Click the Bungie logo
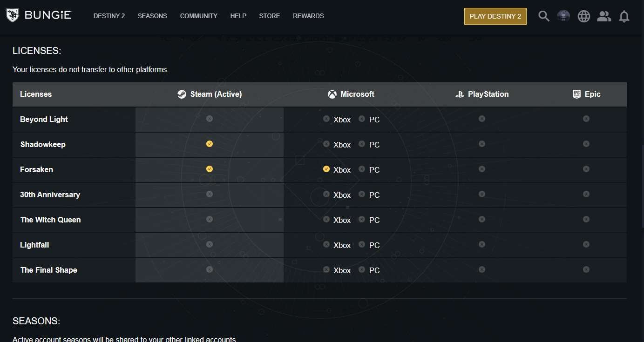 [x=38, y=16]
